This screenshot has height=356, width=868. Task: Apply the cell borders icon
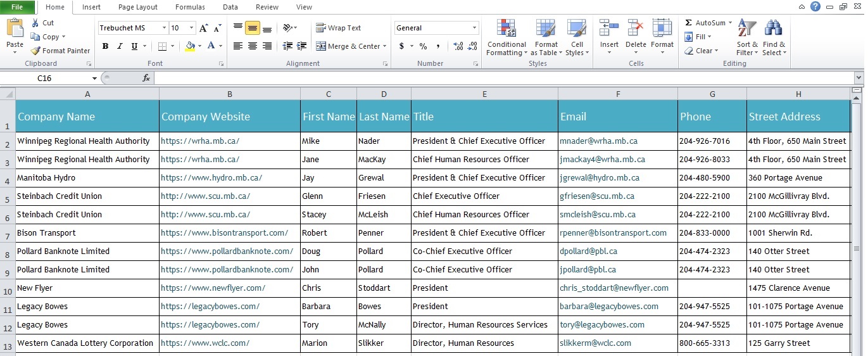[162, 46]
